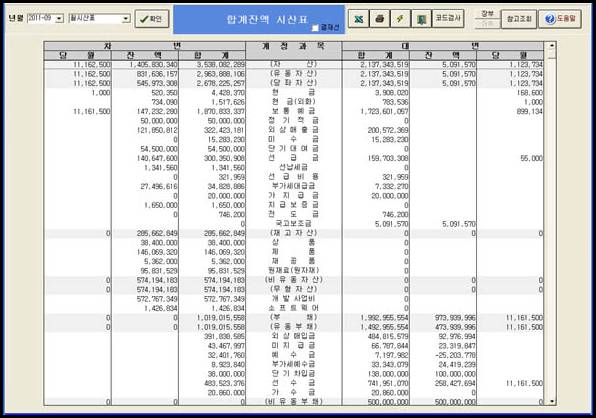Viewport: 596px width, 418px height.
Task: Select the 선수금 account row
Action: 293,383
